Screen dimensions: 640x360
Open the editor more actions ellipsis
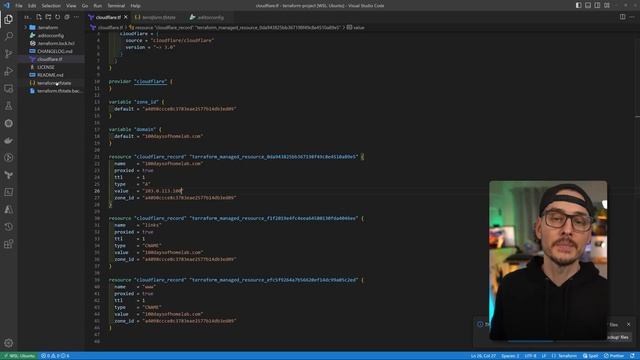[x=632, y=17]
